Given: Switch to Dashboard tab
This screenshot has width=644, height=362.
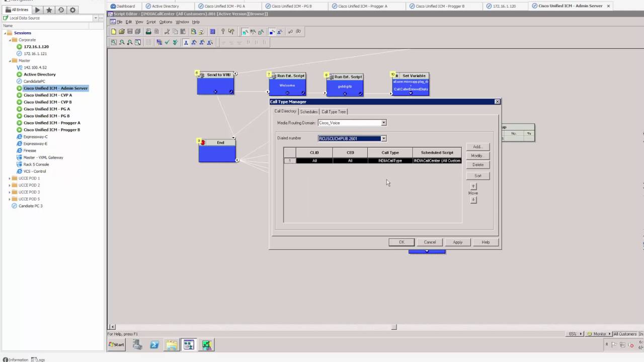Looking at the screenshot, I should pos(122,6).
